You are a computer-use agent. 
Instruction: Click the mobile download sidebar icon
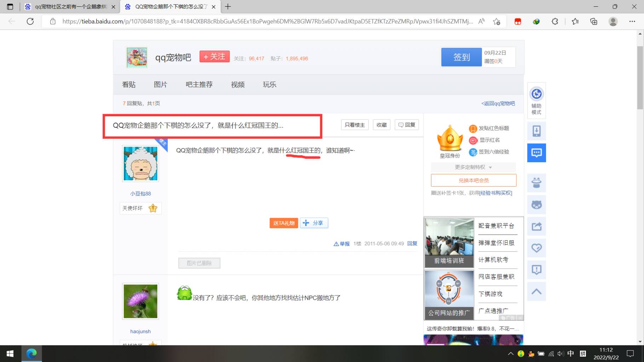536,131
